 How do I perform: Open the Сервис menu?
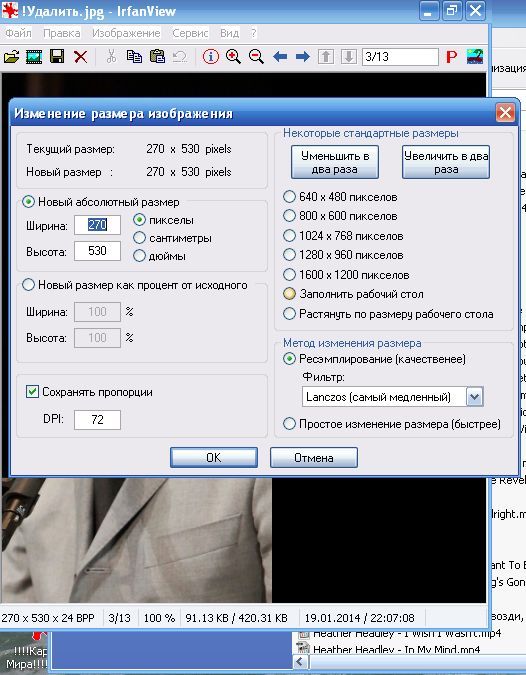pyautogui.click(x=190, y=33)
